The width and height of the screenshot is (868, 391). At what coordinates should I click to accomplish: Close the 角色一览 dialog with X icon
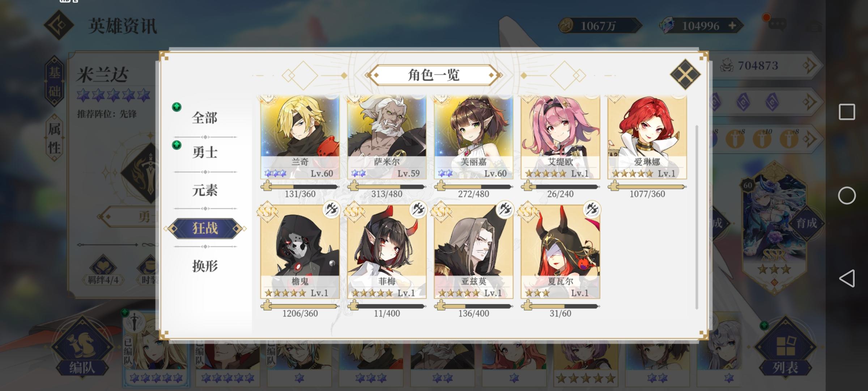(685, 75)
